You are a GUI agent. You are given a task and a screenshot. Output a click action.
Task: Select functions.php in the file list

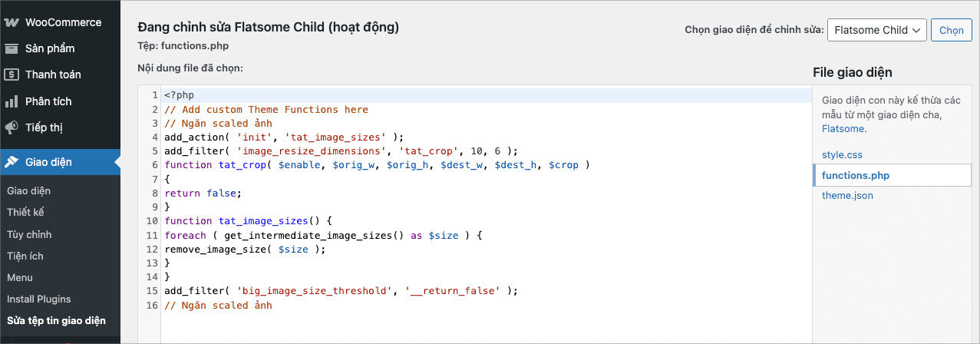tap(856, 175)
